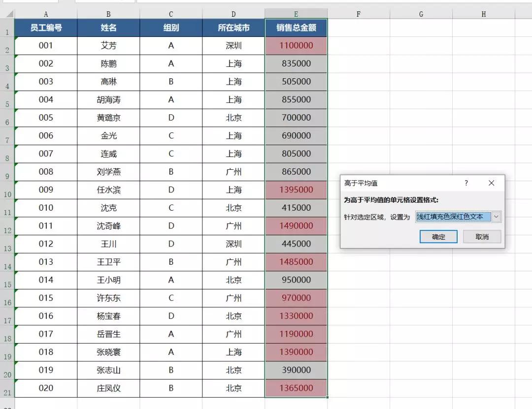Select row 10 header
The width and height of the screenshot is (532, 409).
tap(7, 190)
